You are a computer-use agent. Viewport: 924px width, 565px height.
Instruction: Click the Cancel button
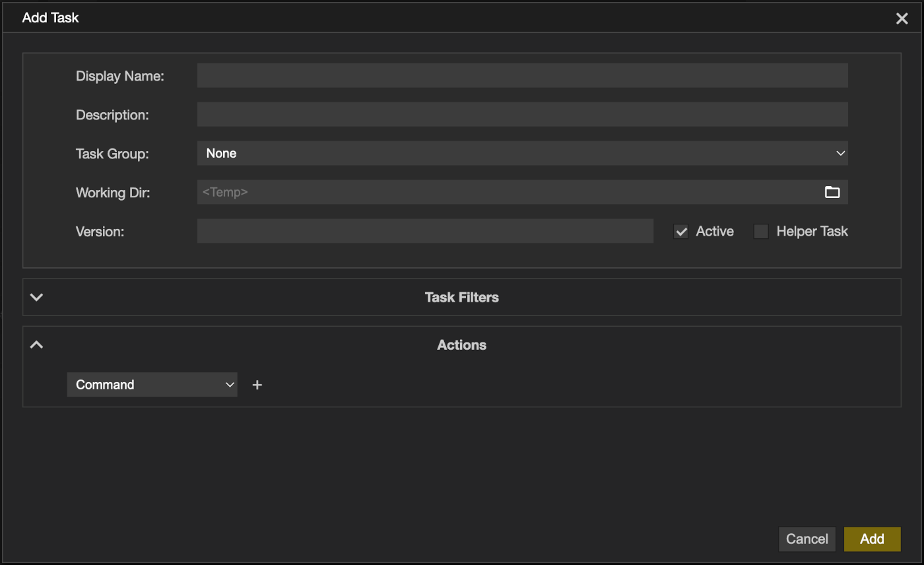[807, 539]
